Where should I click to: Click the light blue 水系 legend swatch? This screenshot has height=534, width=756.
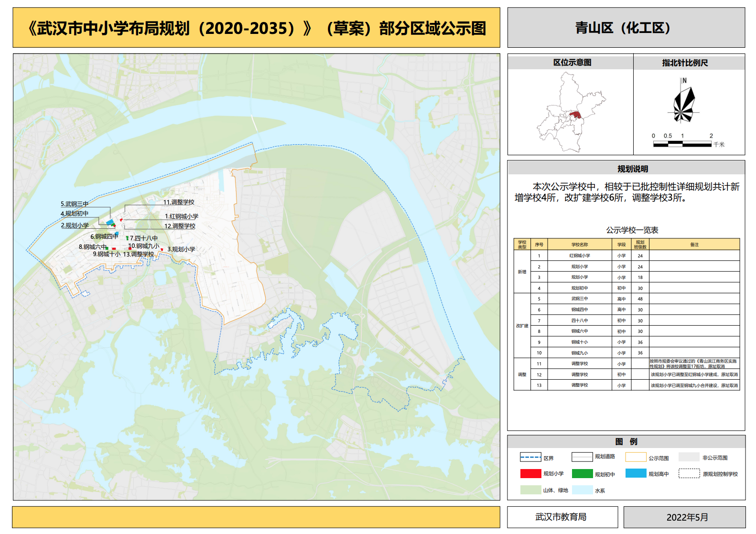(582, 490)
